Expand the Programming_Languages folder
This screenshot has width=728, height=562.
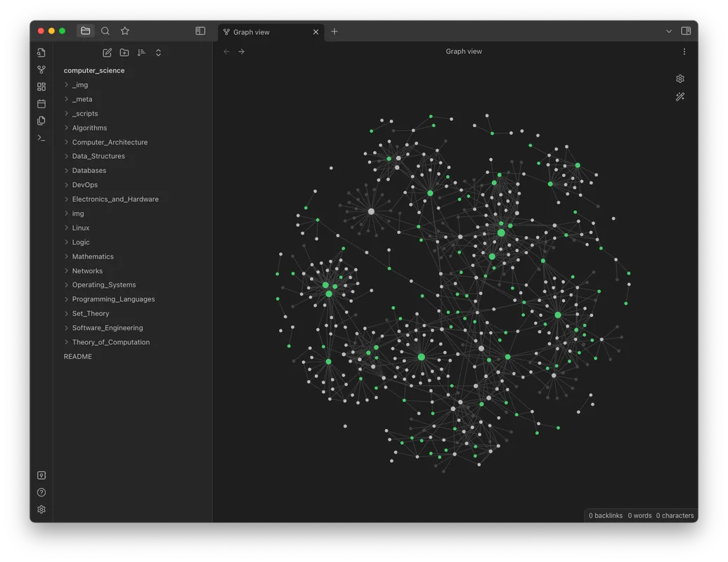click(x=113, y=299)
